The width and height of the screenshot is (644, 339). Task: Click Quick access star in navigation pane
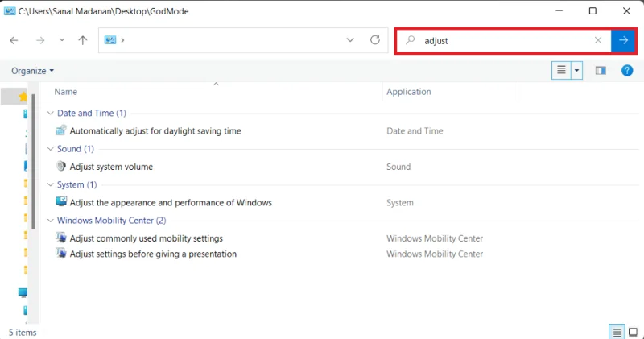click(23, 97)
